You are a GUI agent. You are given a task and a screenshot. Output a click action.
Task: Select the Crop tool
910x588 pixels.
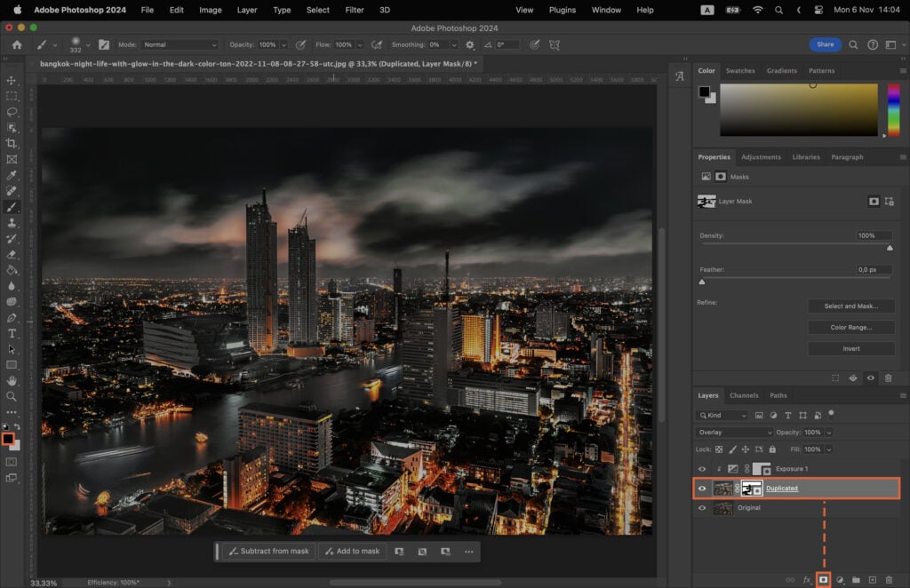coord(12,143)
